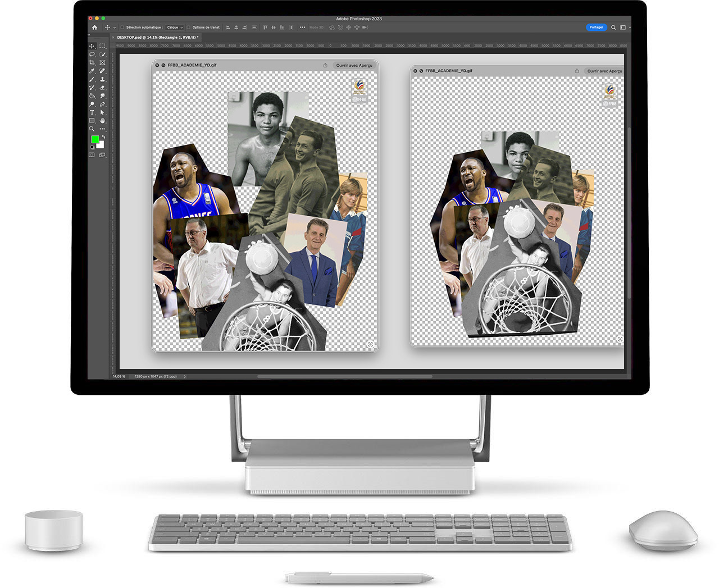Viewport: 719px width, 588px height.
Task: Expand the workspace layout chooser
Action: coord(624,27)
